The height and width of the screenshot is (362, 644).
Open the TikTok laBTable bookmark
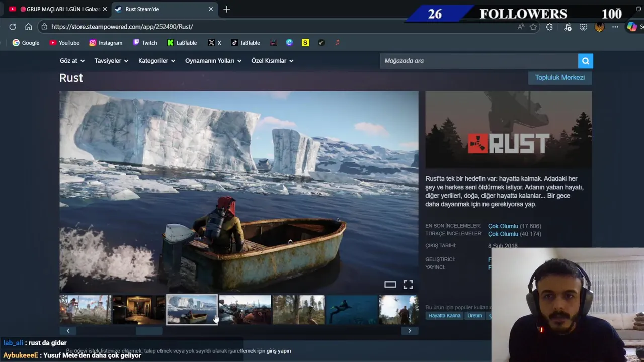(x=246, y=43)
